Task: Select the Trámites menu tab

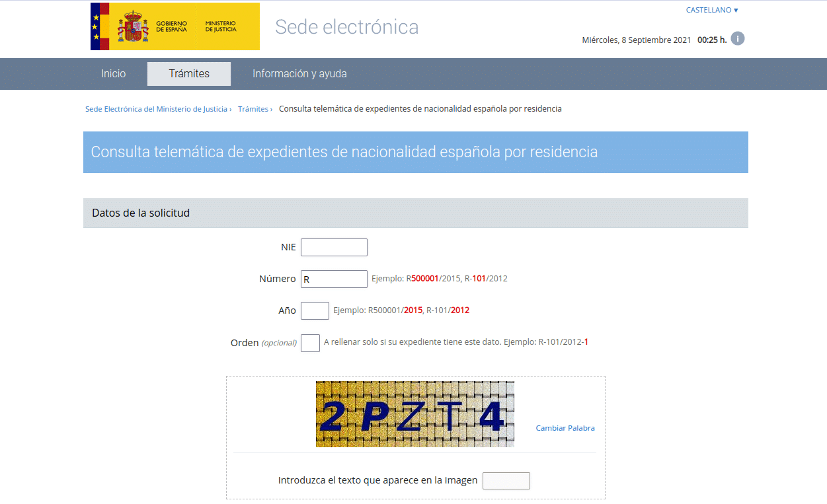Action: (x=189, y=74)
